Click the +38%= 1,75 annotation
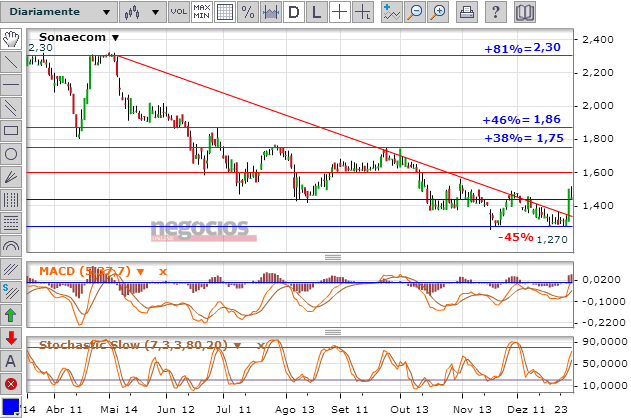631x418 pixels. (524, 138)
